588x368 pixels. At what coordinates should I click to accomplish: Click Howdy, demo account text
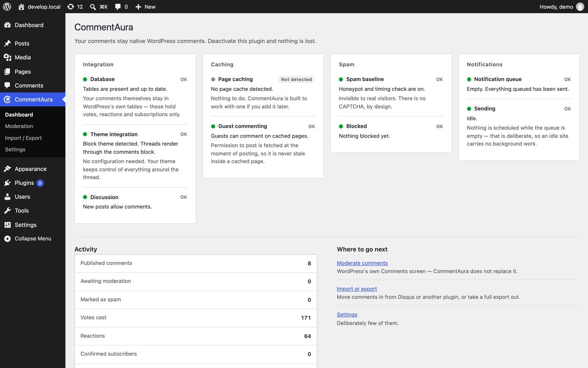click(556, 7)
